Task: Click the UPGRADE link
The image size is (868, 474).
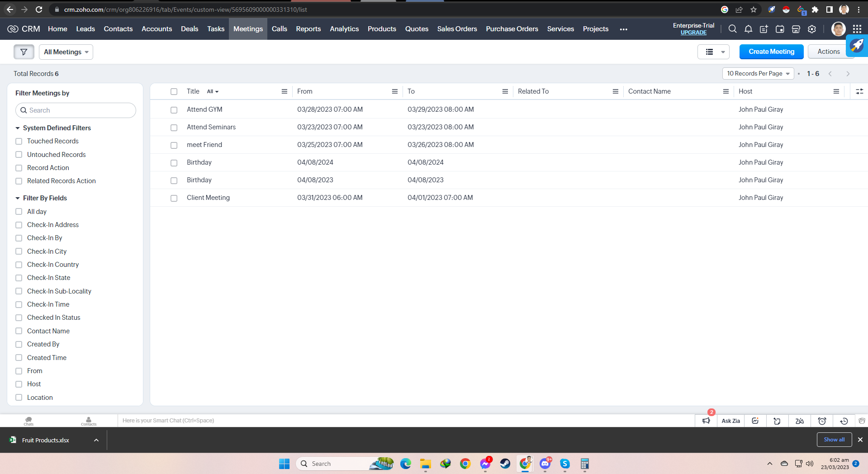Action: point(693,33)
